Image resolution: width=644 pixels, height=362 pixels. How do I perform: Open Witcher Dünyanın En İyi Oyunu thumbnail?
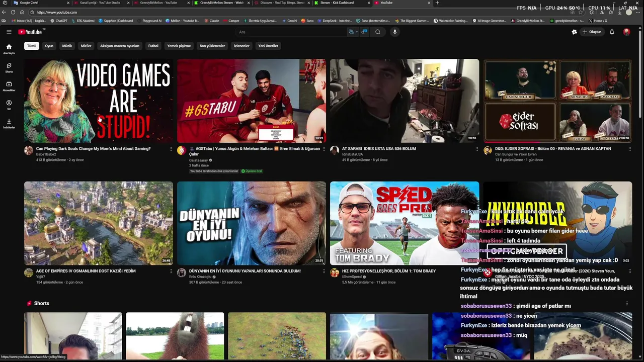click(252, 223)
